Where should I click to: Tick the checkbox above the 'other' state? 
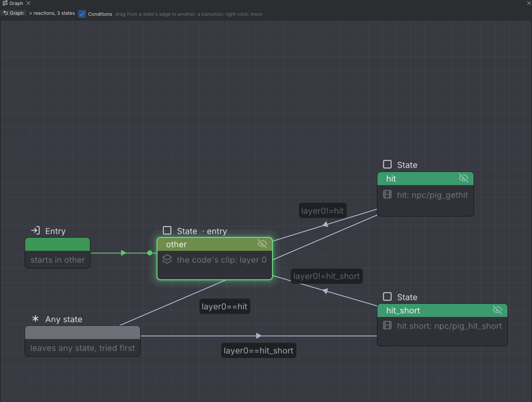pos(167,231)
